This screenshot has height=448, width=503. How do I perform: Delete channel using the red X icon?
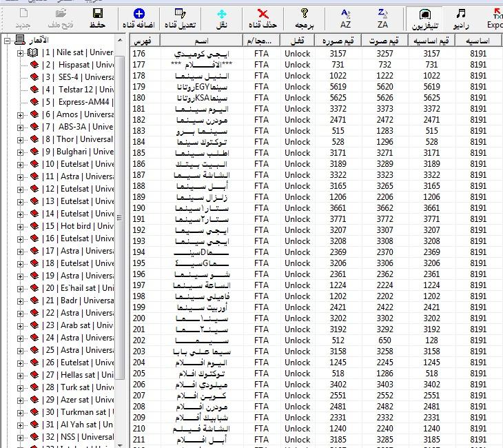[263, 14]
